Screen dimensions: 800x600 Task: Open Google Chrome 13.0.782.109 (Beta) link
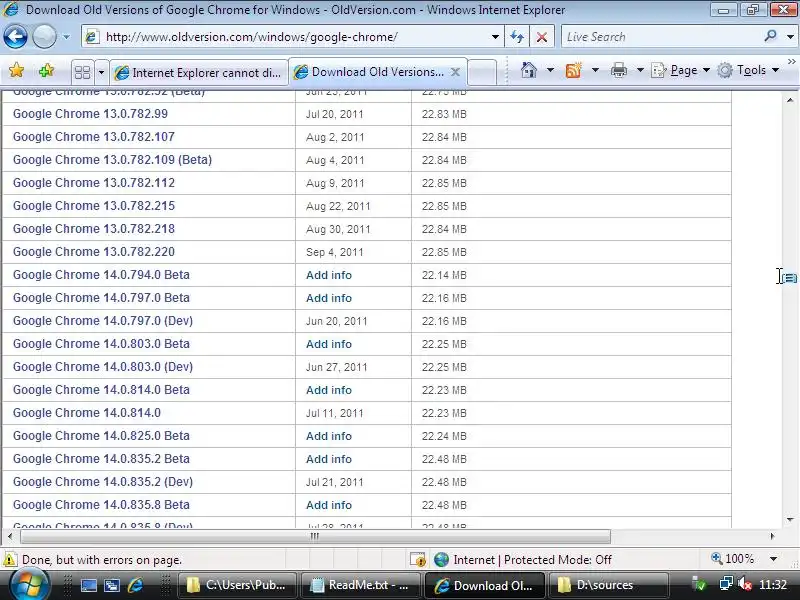112,160
